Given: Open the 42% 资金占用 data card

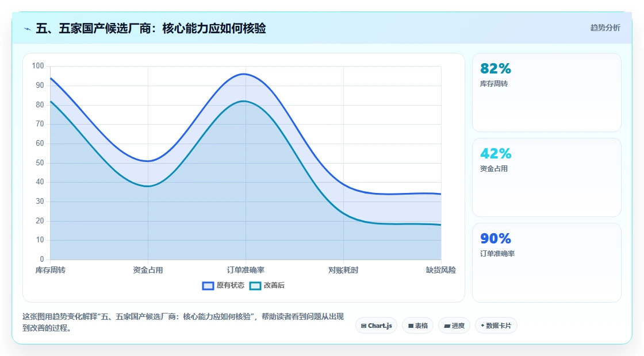Looking at the screenshot, I should tap(547, 177).
